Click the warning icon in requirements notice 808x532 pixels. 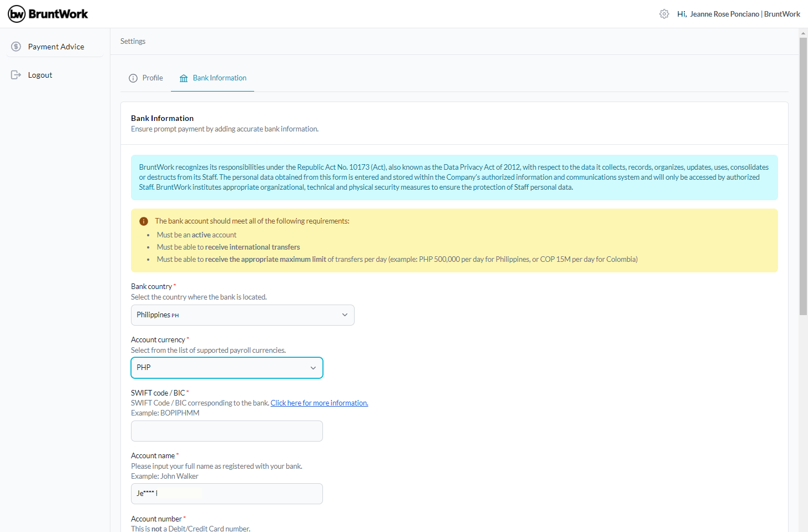(x=144, y=221)
